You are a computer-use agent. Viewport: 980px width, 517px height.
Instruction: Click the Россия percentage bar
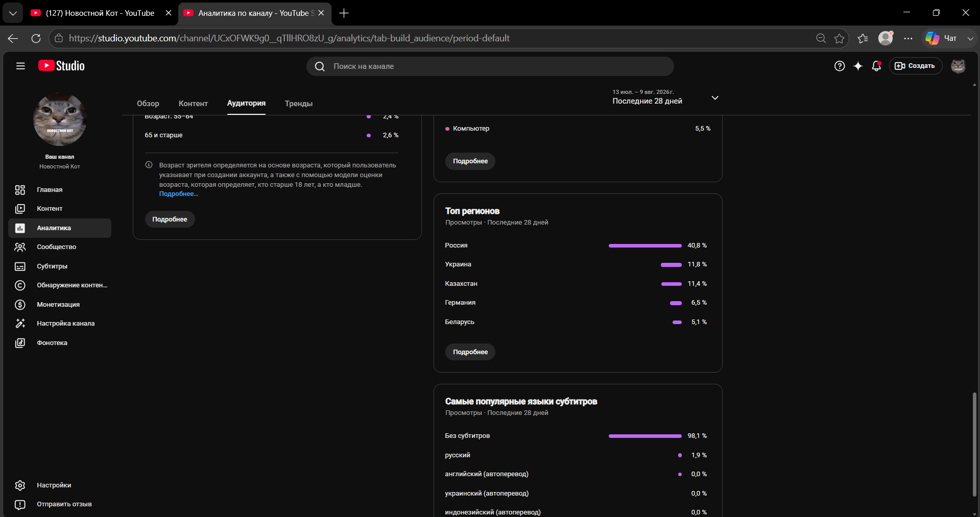click(x=645, y=246)
